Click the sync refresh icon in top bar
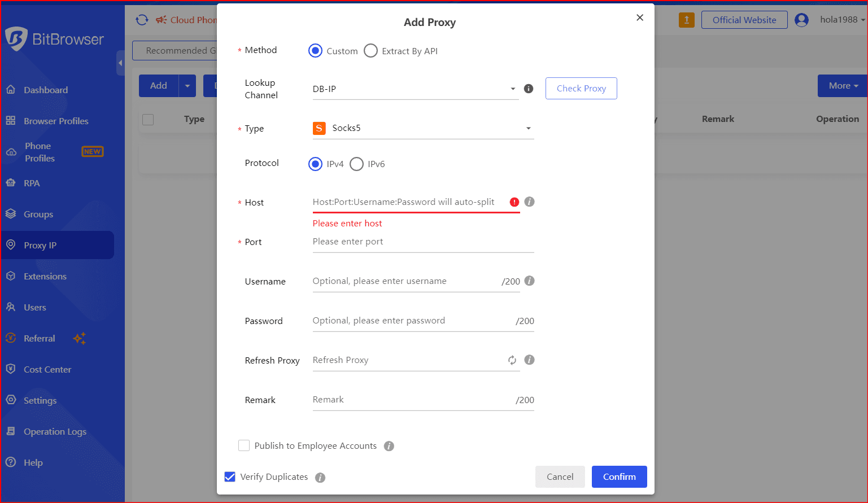Image resolution: width=868 pixels, height=503 pixels. pos(142,20)
